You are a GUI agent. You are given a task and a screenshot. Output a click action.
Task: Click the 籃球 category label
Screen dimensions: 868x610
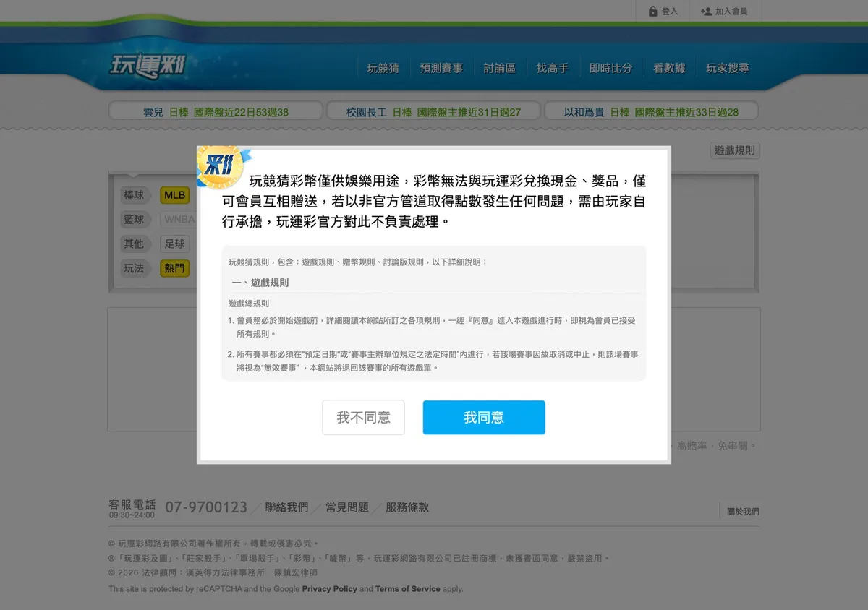pyautogui.click(x=134, y=220)
